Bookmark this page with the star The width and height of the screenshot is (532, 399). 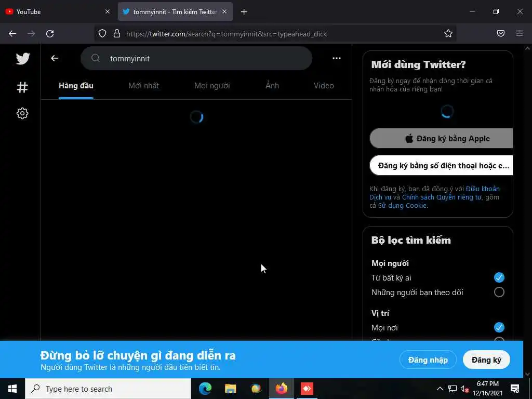(x=448, y=33)
